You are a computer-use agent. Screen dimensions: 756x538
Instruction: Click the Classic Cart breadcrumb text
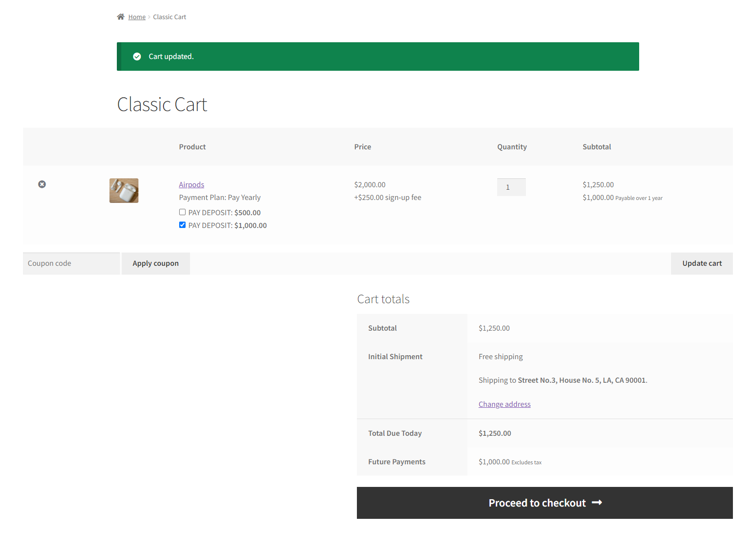(x=170, y=17)
